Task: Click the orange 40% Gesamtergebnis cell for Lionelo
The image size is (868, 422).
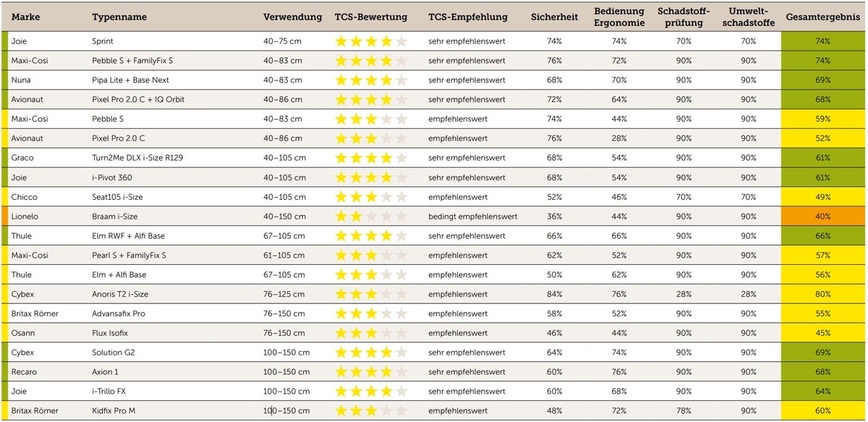Action: pos(822,216)
